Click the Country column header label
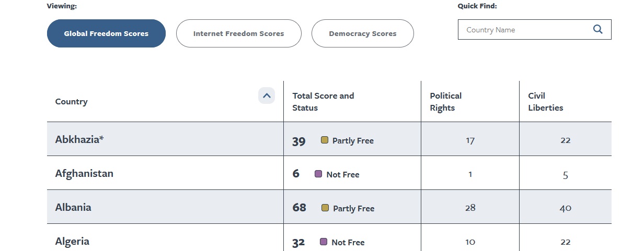 click(x=72, y=102)
